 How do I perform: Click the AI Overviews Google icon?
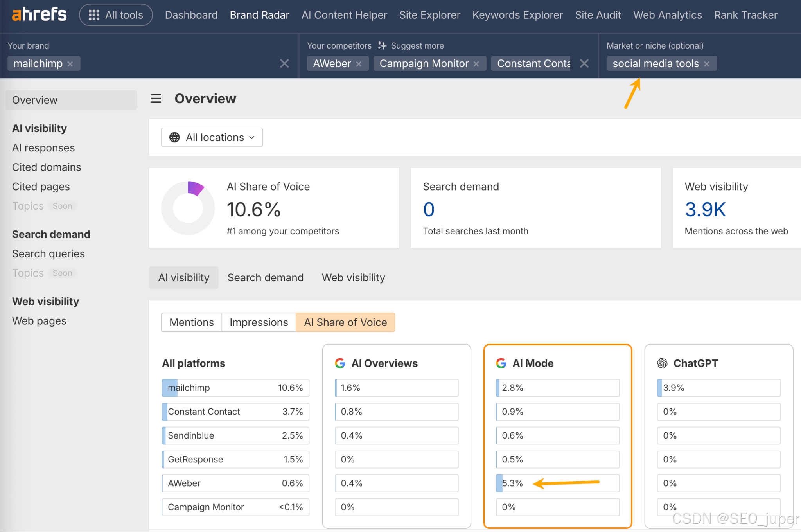340,363
